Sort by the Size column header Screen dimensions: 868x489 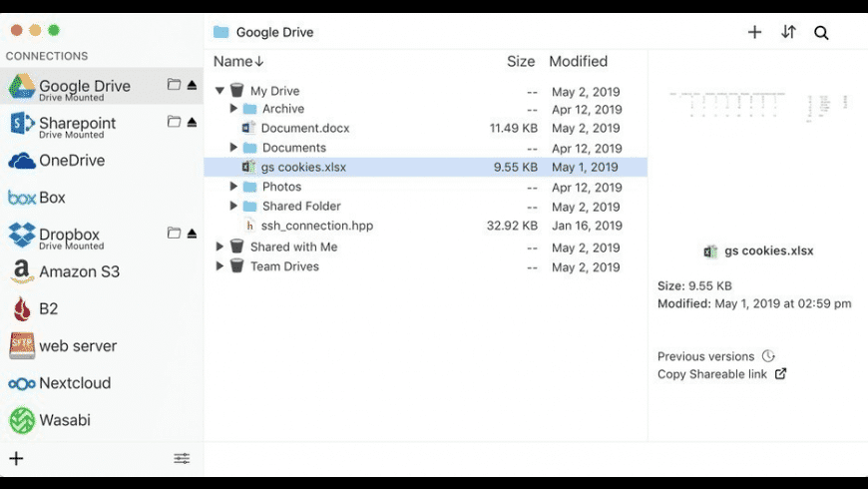[x=521, y=62]
